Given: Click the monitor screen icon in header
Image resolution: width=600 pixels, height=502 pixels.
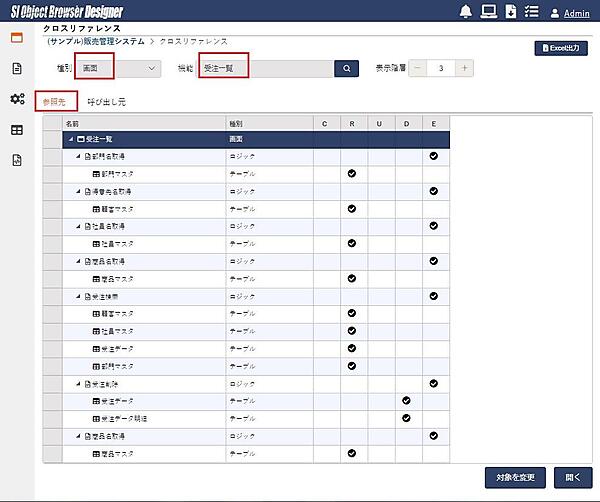Looking at the screenshot, I should click(x=488, y=11).
